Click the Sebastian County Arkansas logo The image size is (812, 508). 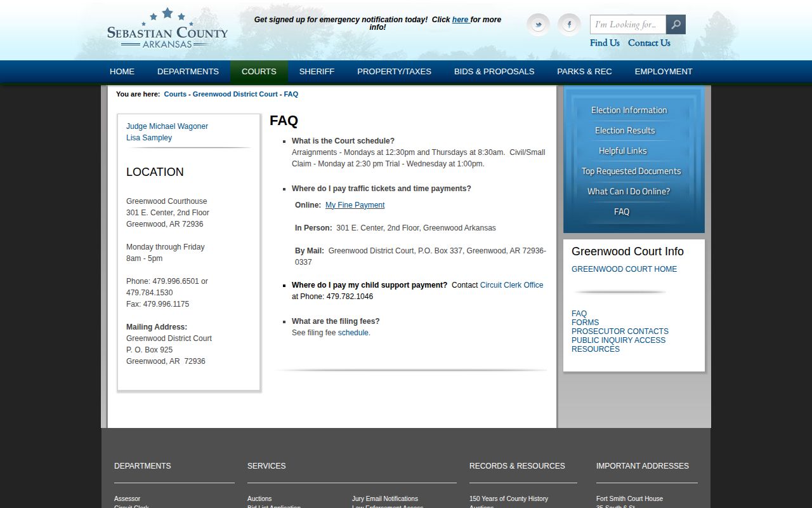click(167, 29)
